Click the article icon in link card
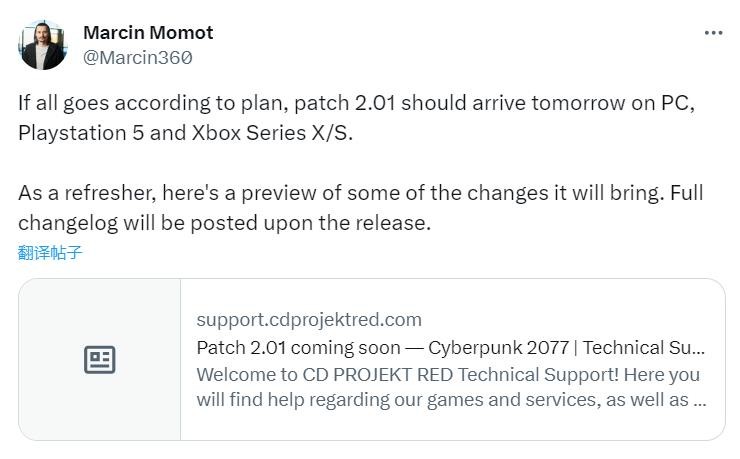The height and width of the screenshot is (459, 740). tap(100, 360)
